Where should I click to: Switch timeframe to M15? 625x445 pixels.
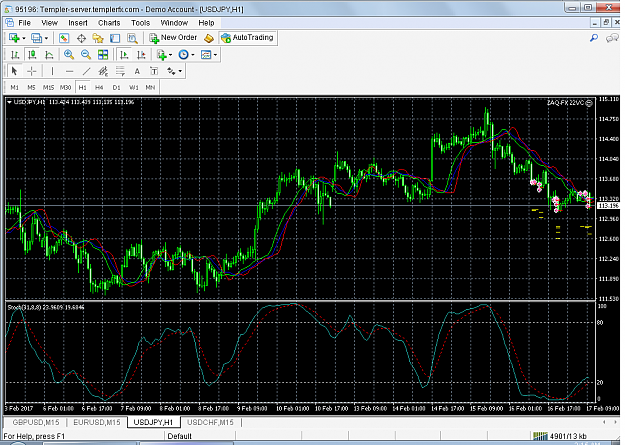pos(48,87)
